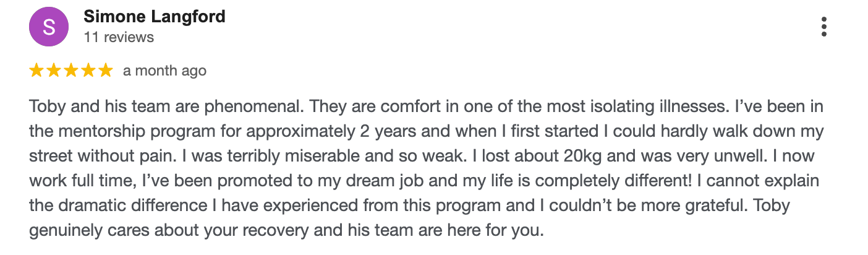Open Simone Langford's reviewer profile name

[x=155, y=17]
